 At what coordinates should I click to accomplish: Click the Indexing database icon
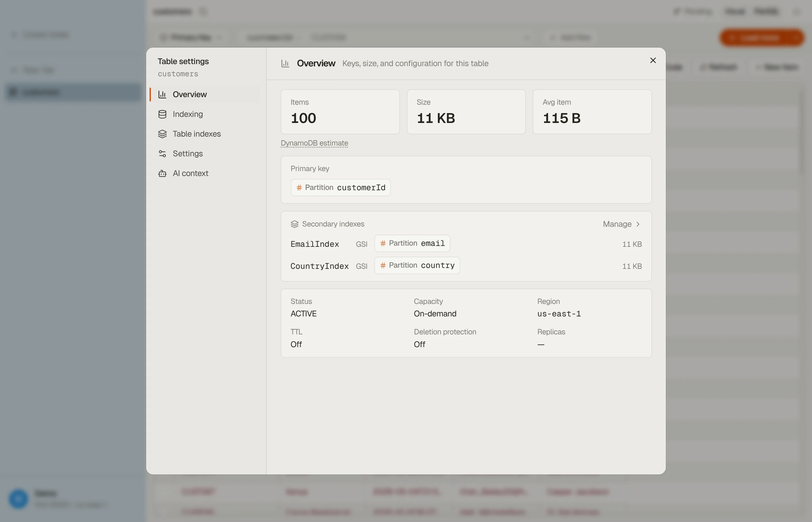click(162, 114)
